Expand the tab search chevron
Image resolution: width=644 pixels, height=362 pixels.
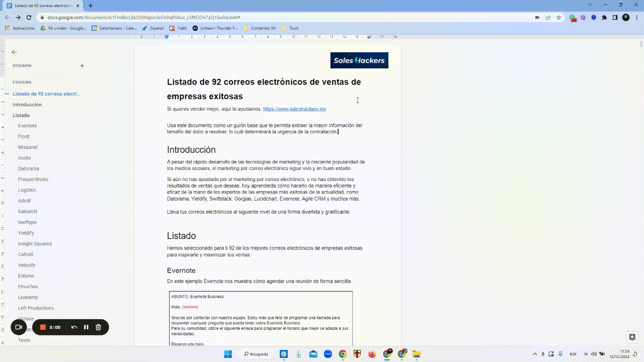(591, 5)
